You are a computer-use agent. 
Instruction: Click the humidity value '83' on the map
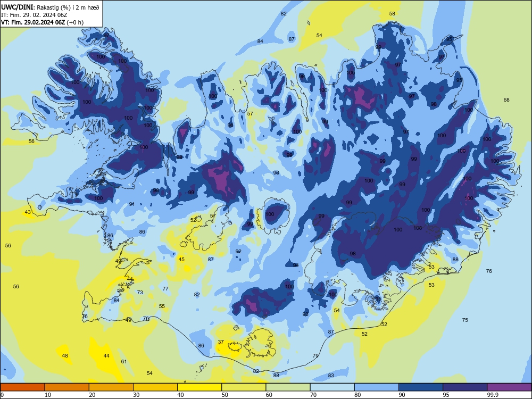tap(331, 375)
